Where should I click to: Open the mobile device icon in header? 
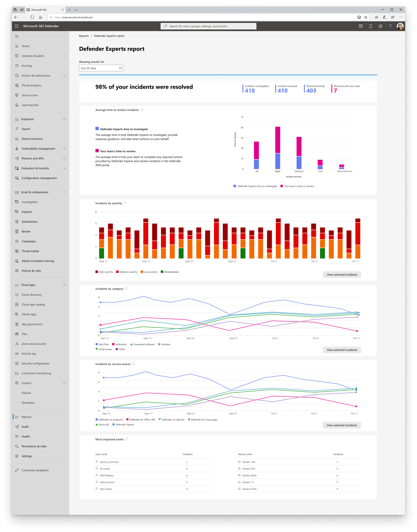pos(371,26)
